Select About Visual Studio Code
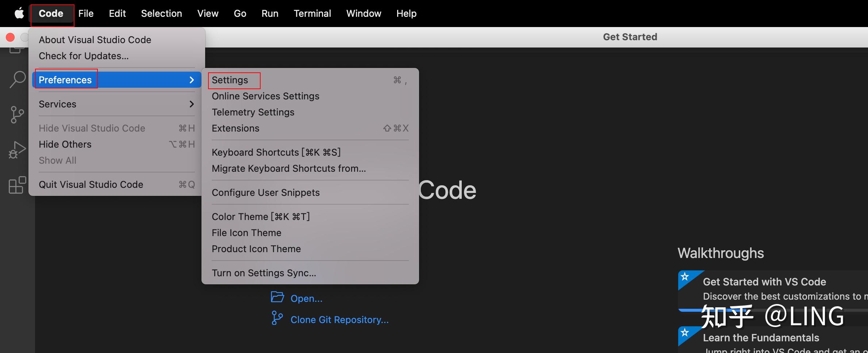This screenshot has height=353, width=868. coord(117,40)
